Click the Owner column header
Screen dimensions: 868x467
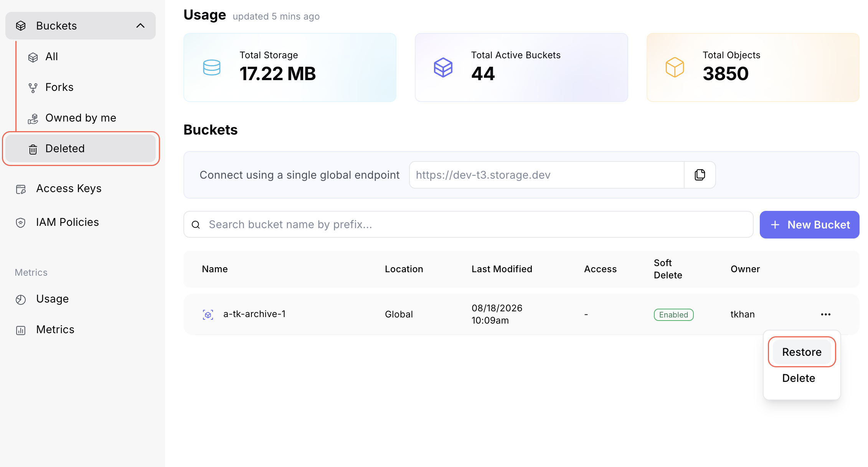(745, 269)
